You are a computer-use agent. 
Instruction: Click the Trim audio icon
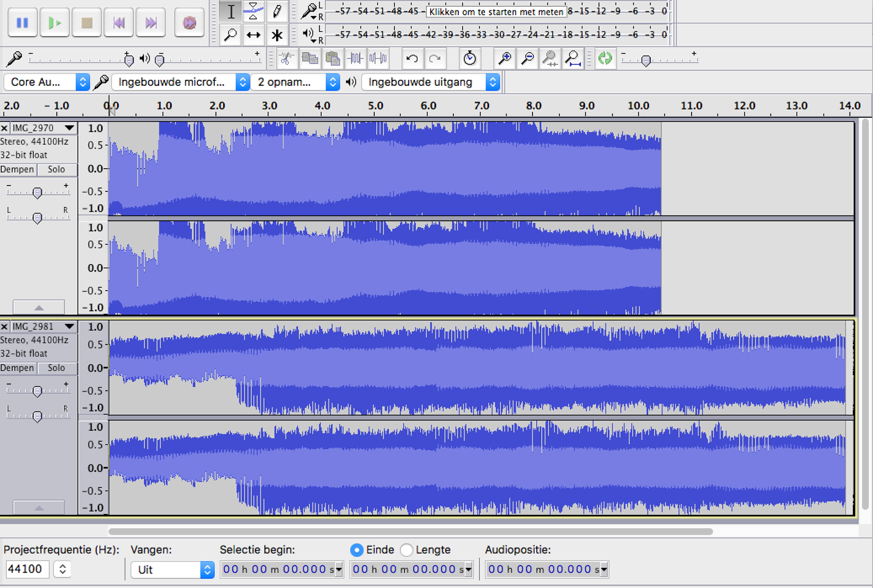pos(356,58)
